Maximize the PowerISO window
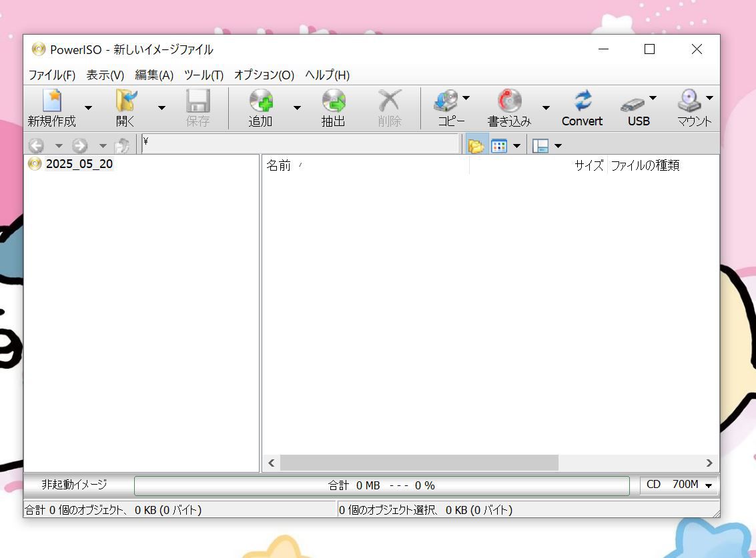Viewport: 756px width, 558px height. point(649,49)
